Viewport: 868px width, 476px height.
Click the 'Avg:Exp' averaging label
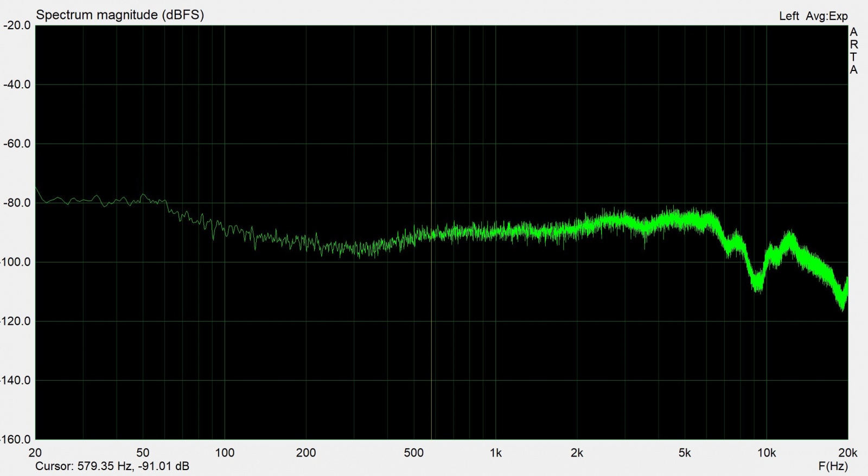tap(826, 16)
